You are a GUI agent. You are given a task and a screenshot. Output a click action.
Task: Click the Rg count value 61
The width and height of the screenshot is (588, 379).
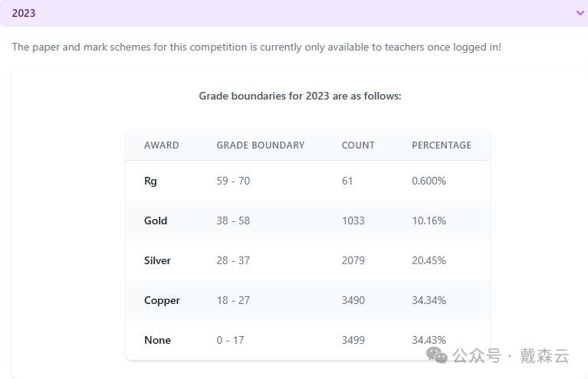(x=348, y=181)
